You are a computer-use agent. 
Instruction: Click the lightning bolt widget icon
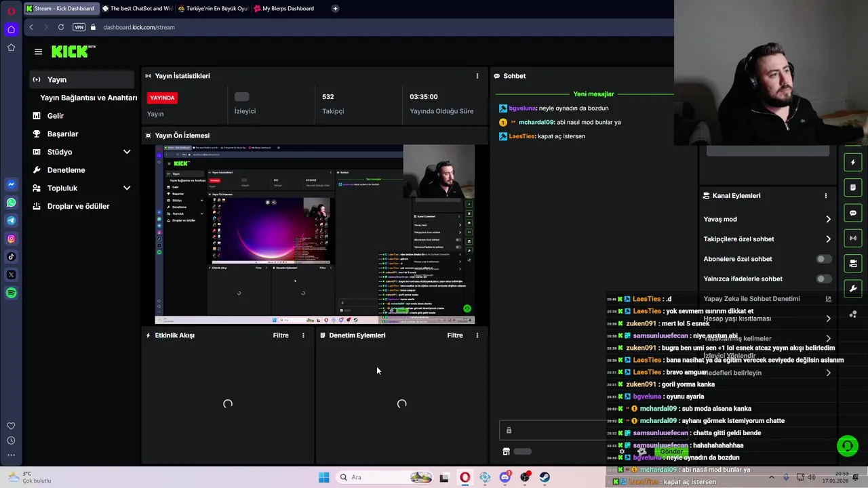(853, 163)
